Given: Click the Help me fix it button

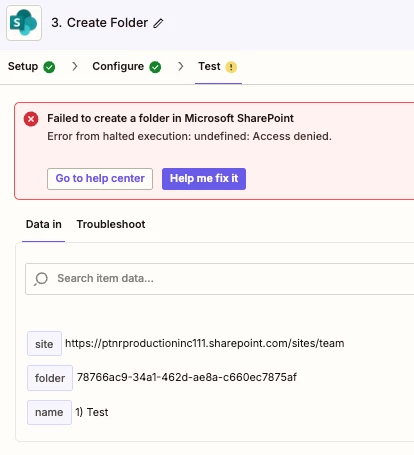Looking at the screenshot, I should point(204,179).
